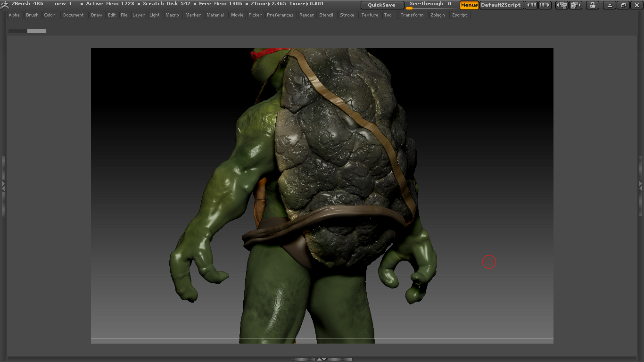Open the Draw menu
The height and width of the screenshot is (362, 644).
tap(97, 15)
